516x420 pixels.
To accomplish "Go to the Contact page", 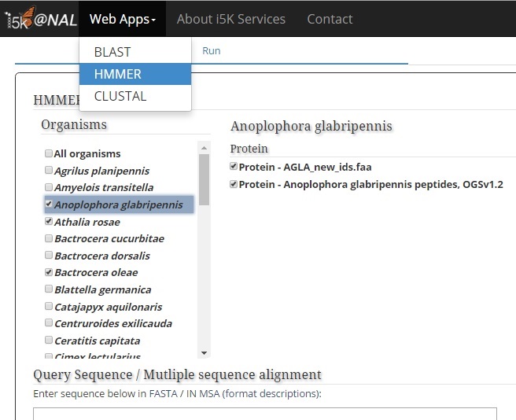I will click(330, 19).
